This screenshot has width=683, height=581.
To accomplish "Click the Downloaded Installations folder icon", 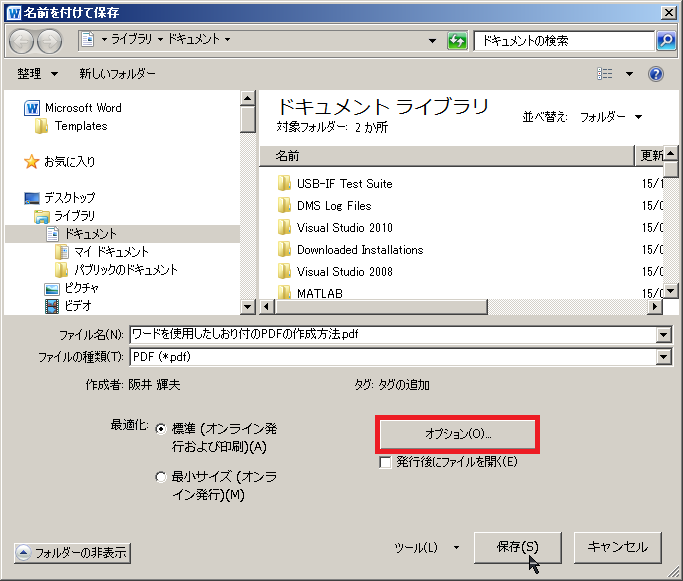I will point(284,249).
